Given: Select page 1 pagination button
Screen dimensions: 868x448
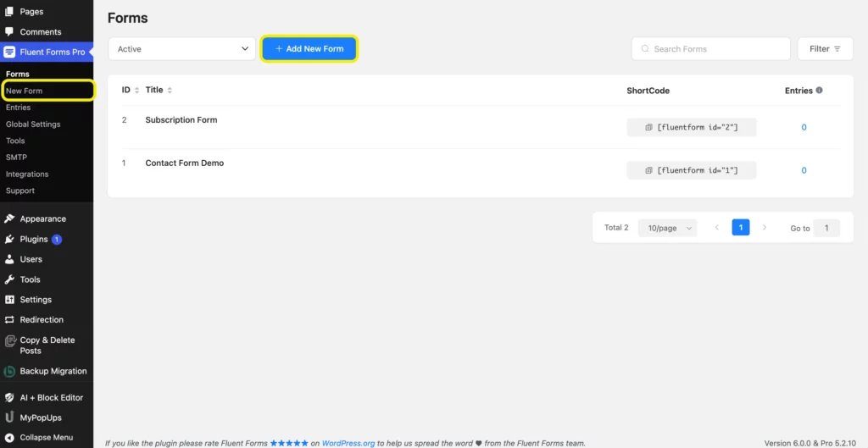Looking at the screenshot, I should pyautogui.click(x=741, y=227).
